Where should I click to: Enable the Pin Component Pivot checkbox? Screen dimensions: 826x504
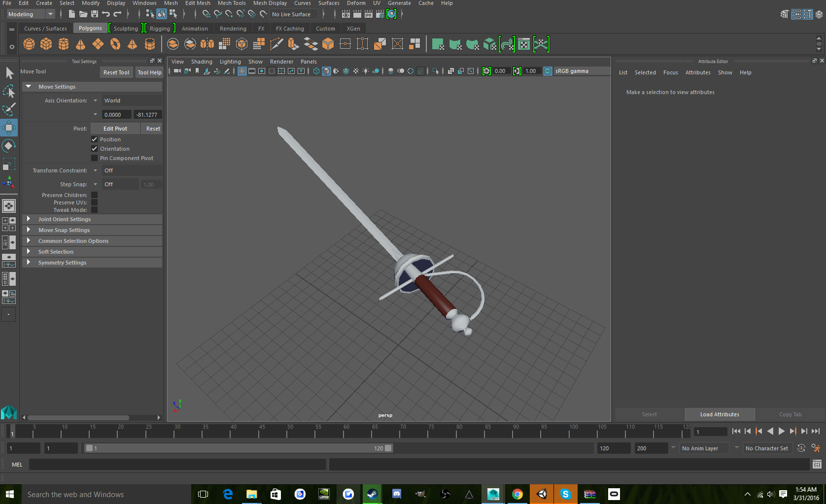pyautogui.click(x=94, y=158)
